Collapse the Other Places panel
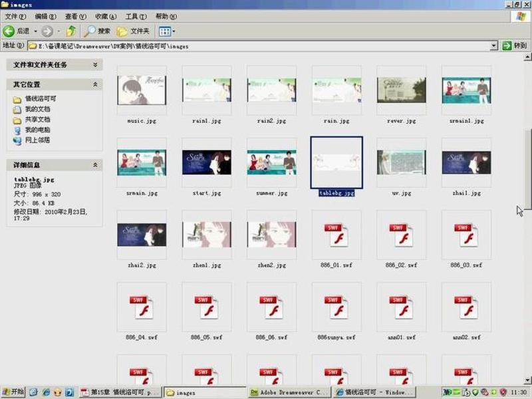This screenshot has width=532, height=399. [x=95, y=84]
